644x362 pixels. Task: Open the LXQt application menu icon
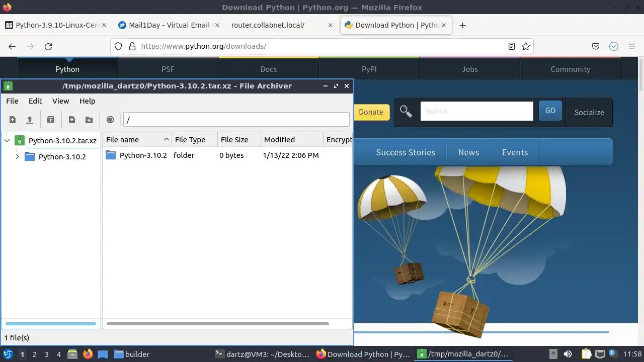8,354
